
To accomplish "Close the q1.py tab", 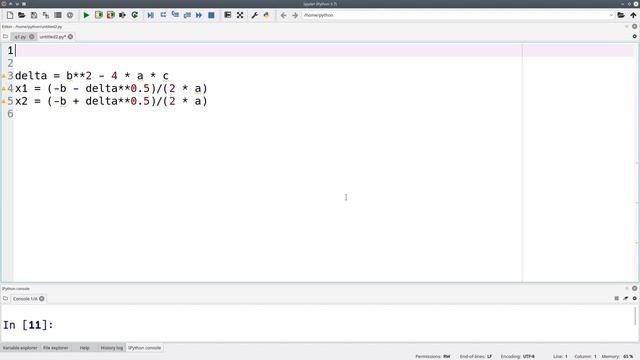I will coord(32,37).
